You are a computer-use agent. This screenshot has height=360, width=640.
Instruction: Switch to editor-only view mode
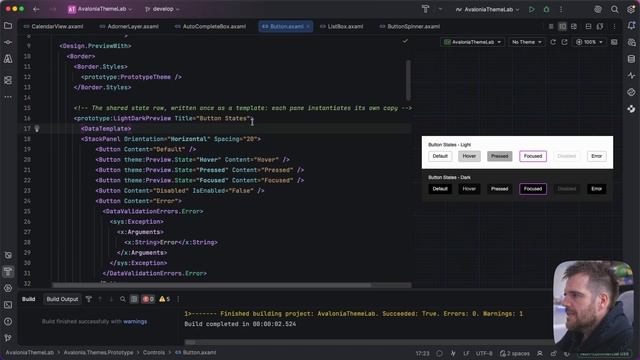[x=551, y=27]
